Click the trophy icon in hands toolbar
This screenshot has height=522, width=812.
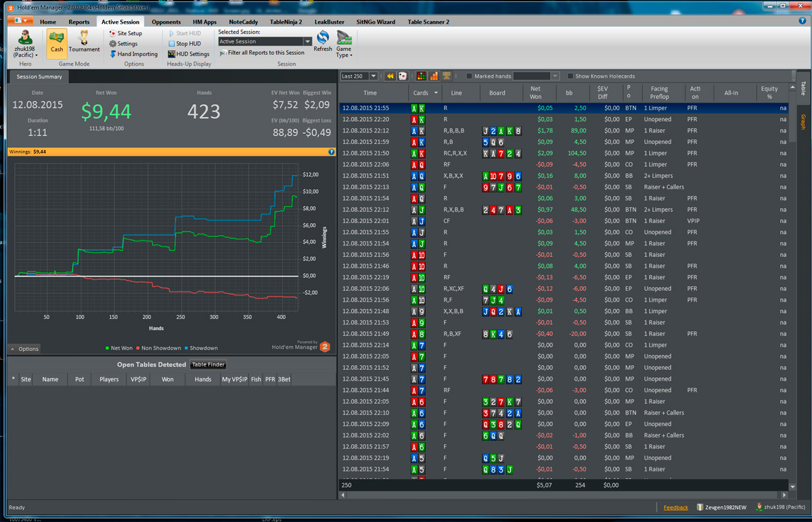pyautogui.click(x=447, y=76)
